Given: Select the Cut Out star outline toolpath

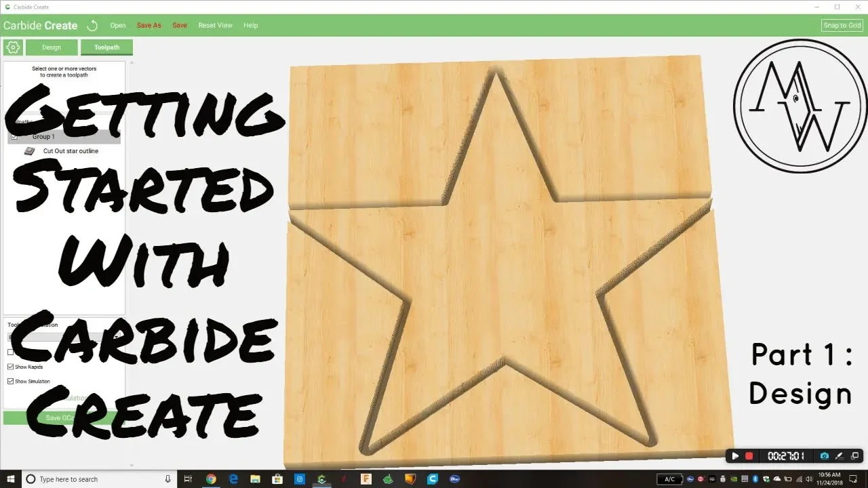Looking at the screenshot, I should pyautogui.click(x=71, y=151).
